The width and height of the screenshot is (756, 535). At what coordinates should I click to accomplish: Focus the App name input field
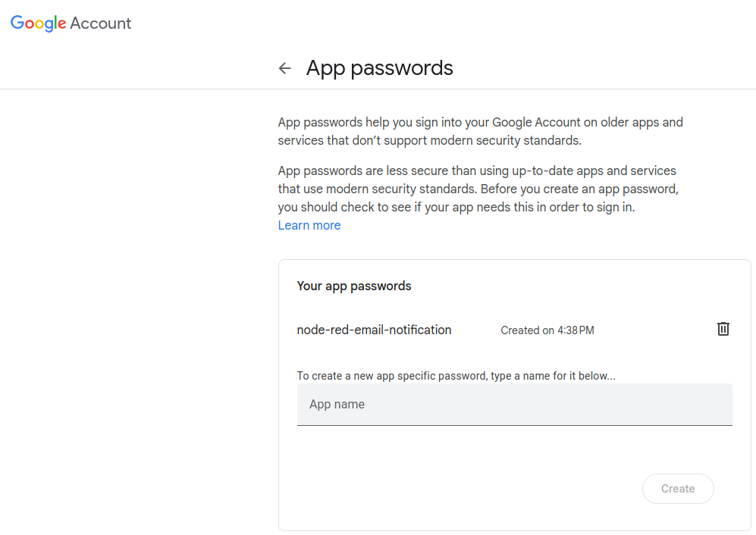tap(514, 405)
